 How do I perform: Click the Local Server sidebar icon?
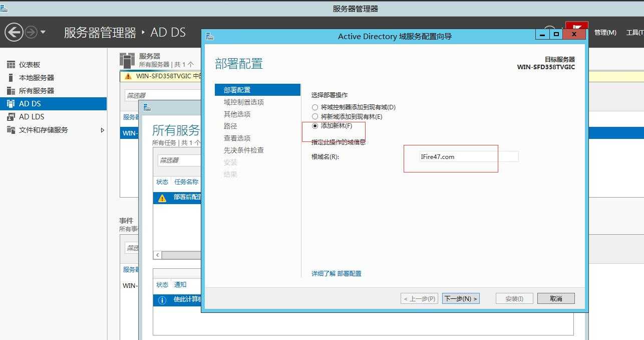tap(11, 78)
